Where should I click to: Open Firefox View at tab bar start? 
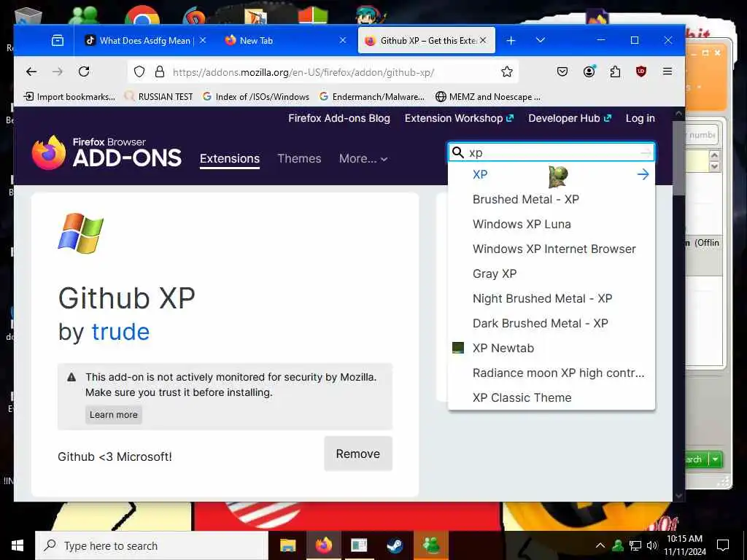point(58,41)
